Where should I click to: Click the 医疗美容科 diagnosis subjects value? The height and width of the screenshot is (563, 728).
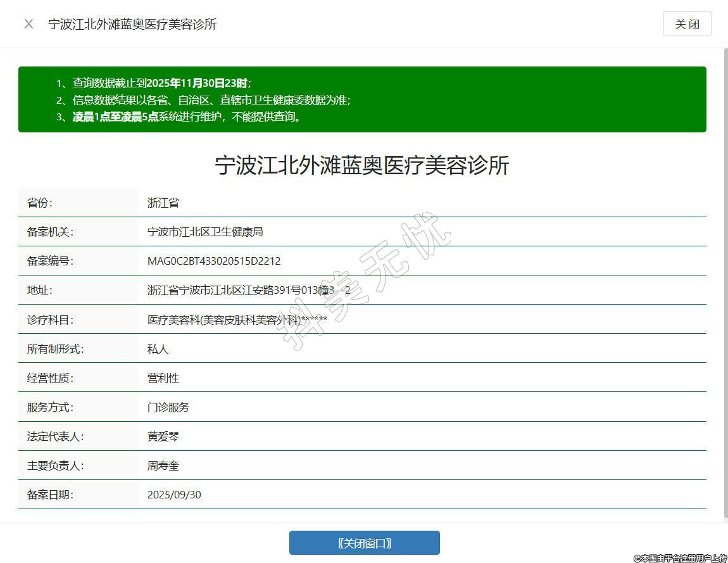pyautogui.click(x=237, y=320)
